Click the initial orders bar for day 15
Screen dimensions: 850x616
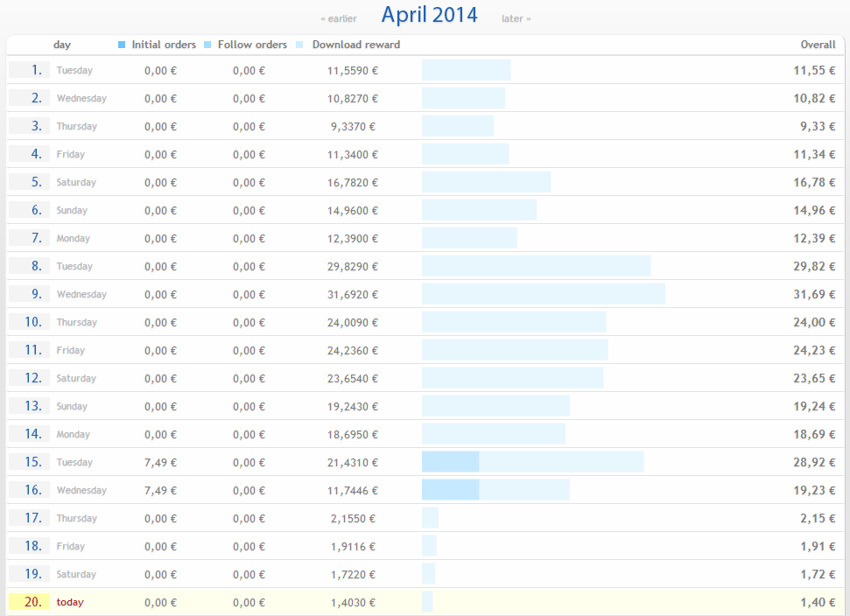click(x=450, y=462)
